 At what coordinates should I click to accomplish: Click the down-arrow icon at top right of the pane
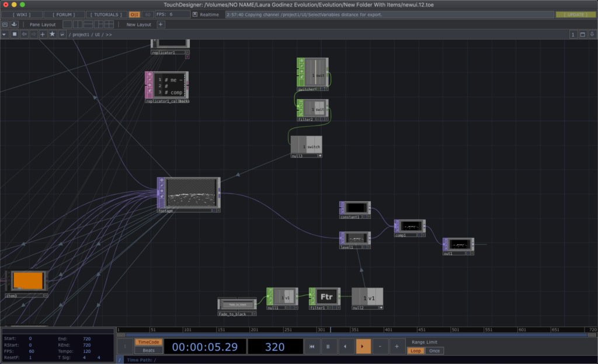[592, 34]
